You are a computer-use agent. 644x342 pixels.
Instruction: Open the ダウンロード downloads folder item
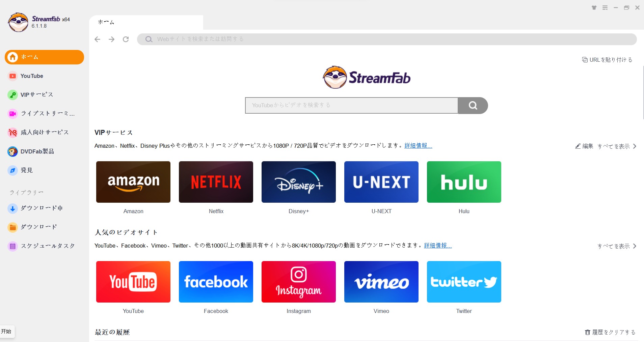(32, 227)
